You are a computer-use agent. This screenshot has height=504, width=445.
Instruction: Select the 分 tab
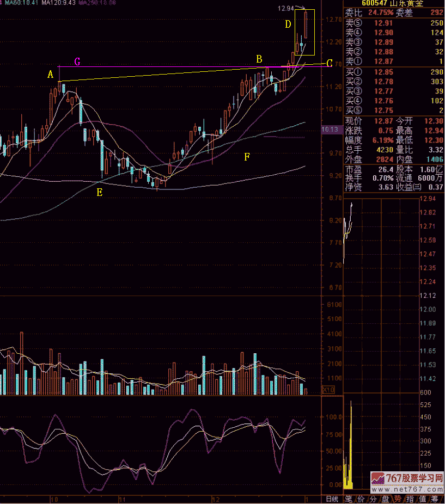click(374, 499)
